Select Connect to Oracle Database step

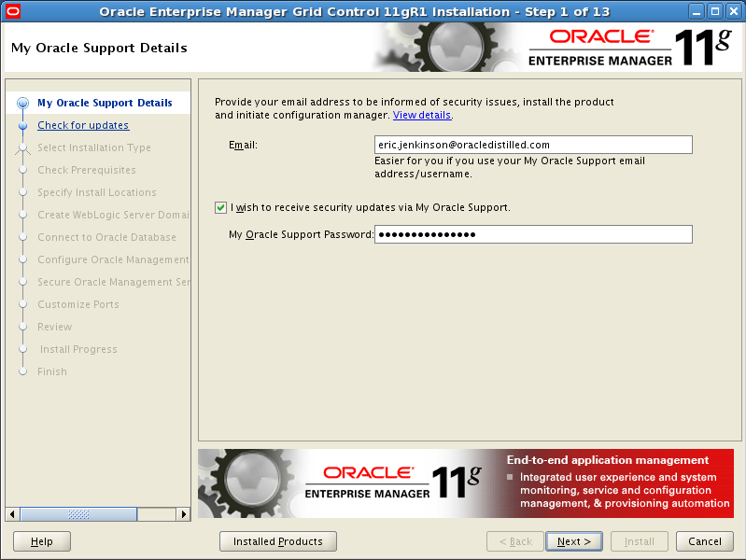pos(106,237)
